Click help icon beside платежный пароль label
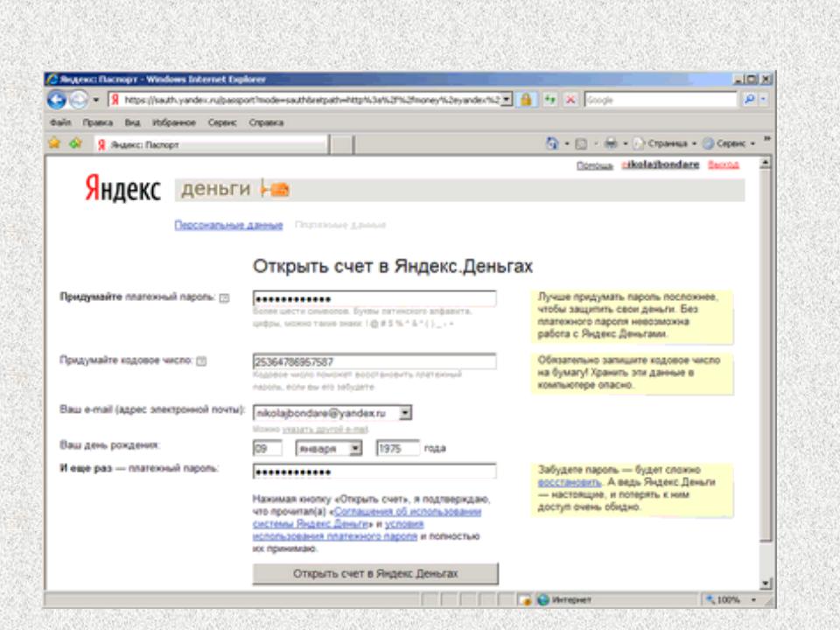The image size is (840, 630). point(225,297)
